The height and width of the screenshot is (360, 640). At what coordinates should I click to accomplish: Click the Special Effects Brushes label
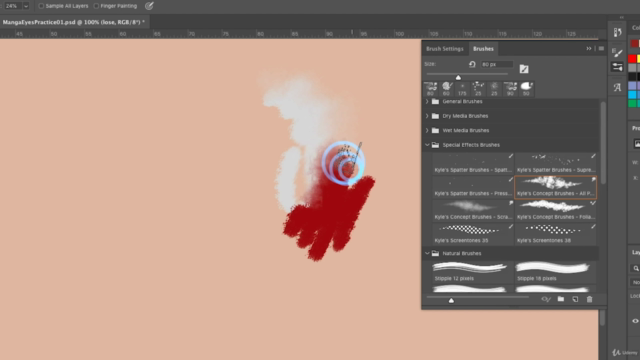(x=471, y=145)
